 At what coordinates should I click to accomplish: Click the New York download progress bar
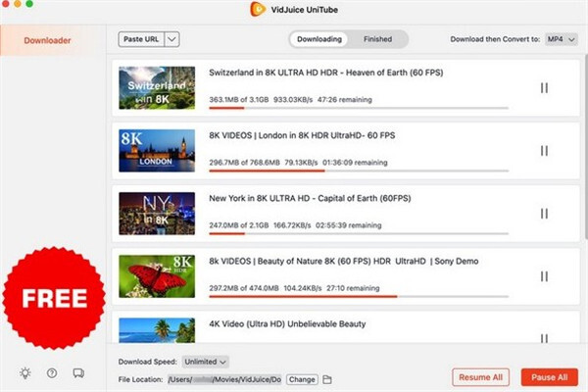tap(359, 233)
